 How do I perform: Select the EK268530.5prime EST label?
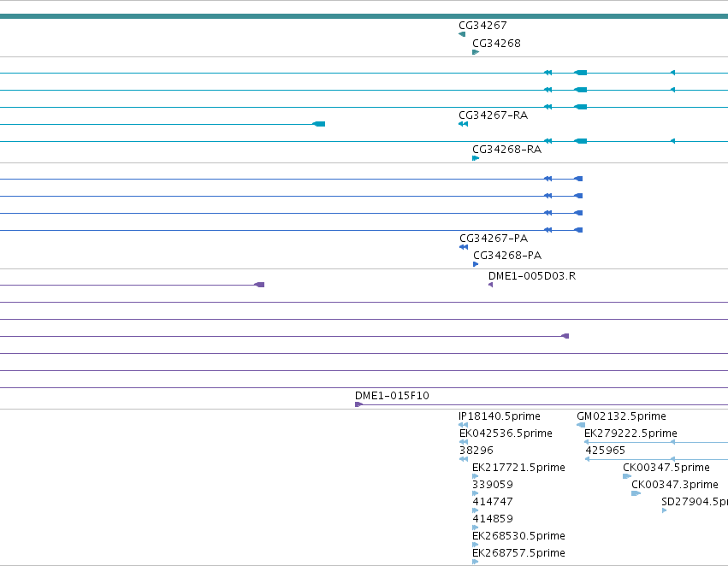(518, 536)
